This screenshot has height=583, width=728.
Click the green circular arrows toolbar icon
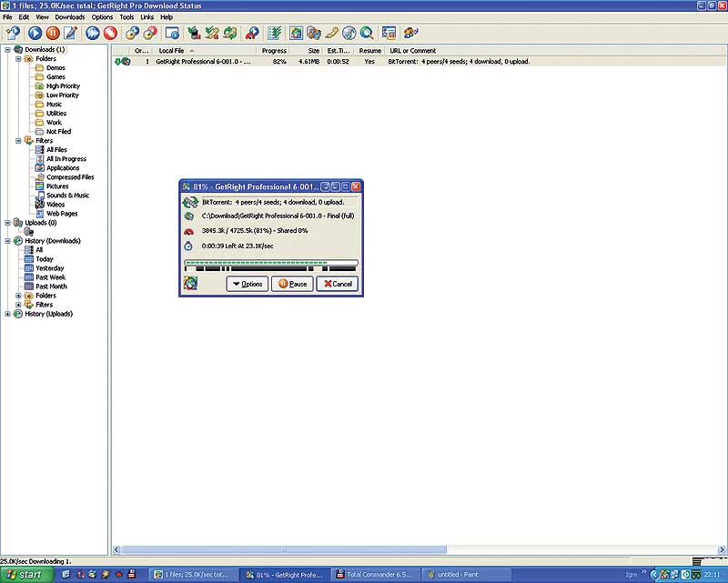click(230, 33)
